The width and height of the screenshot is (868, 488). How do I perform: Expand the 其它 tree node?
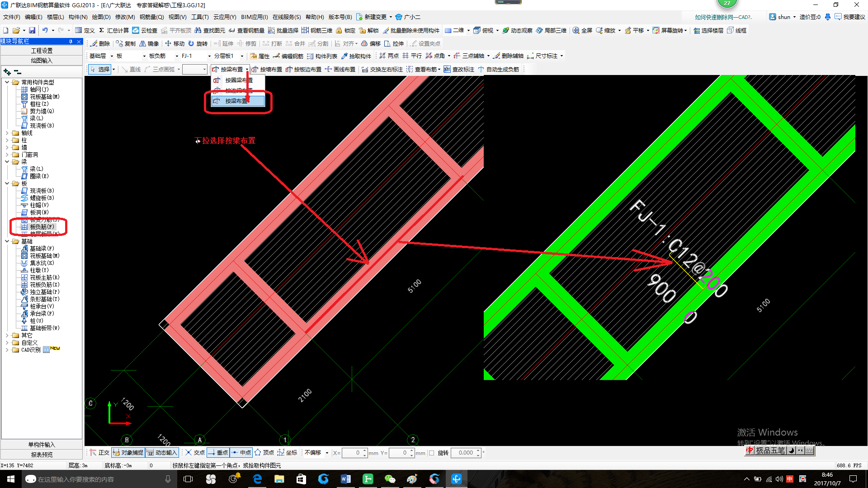tap(7, 335)
